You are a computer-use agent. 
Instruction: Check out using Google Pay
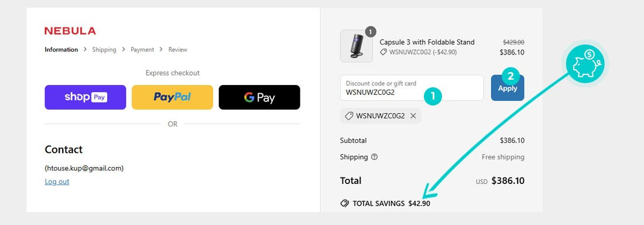pos(259,97)
